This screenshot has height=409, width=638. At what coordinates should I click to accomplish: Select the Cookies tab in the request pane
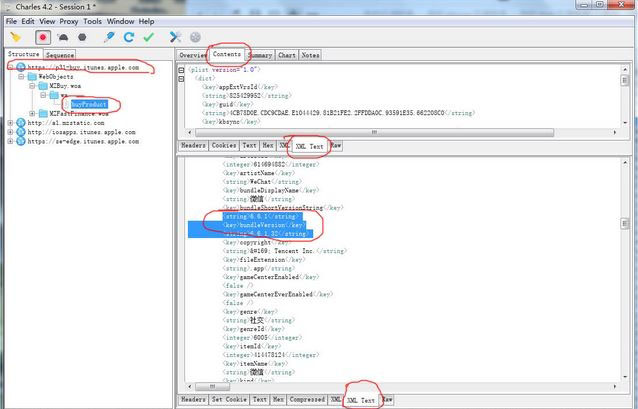point(224,145)
